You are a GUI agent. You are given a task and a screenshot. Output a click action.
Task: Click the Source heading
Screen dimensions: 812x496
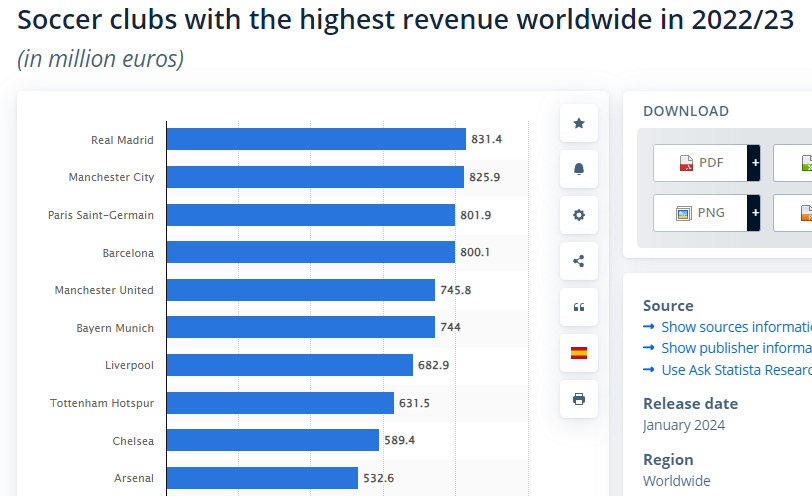pos(668,305)
